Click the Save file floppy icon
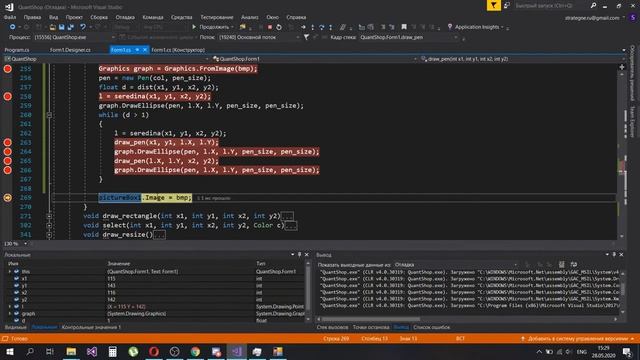640x360 pixels. [x=62, y=27]
